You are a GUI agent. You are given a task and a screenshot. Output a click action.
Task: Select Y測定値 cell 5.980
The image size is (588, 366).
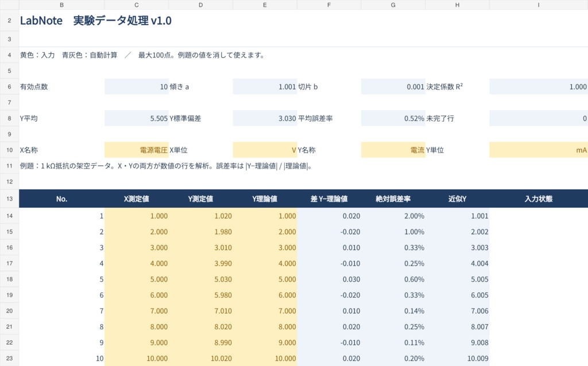pos(200,295)
